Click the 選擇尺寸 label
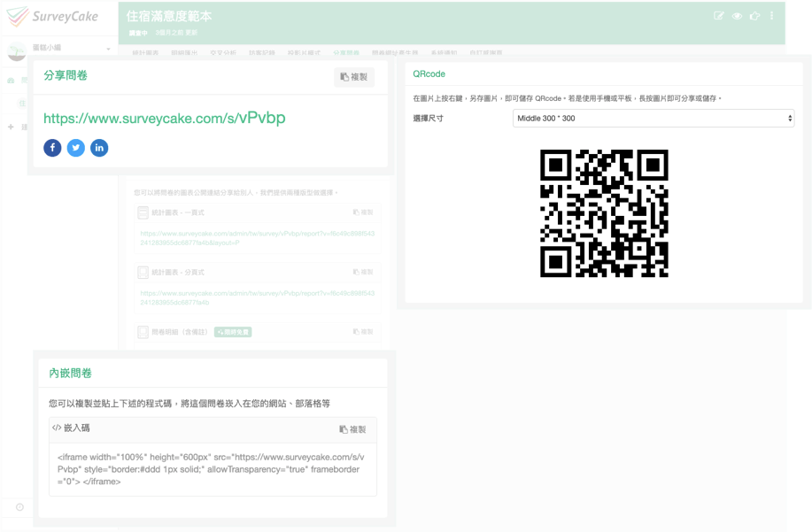 pyautogui.click(x=428, y=118)
